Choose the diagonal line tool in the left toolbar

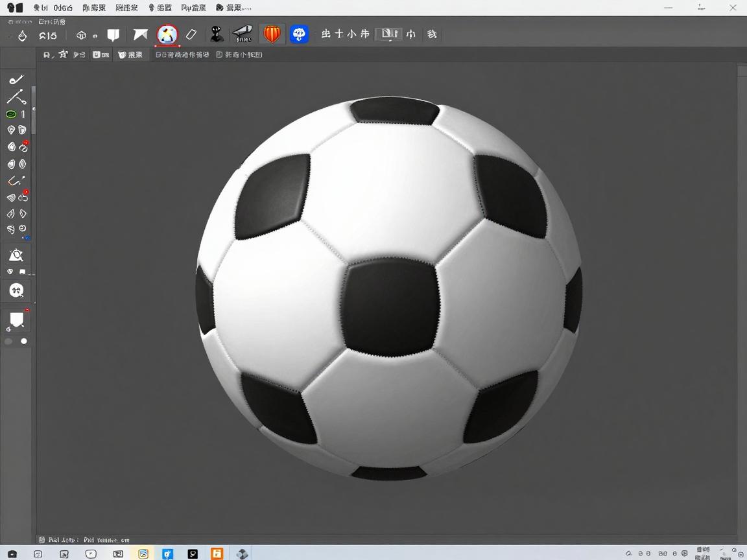[16, 97]
